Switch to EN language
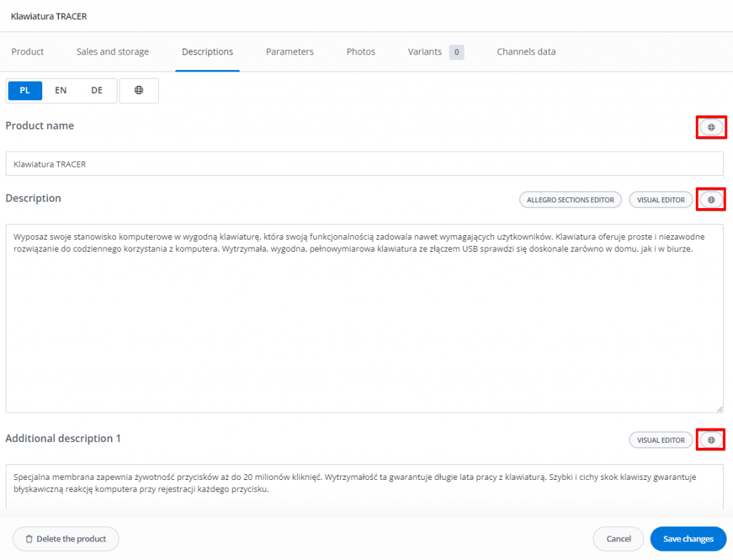Image resolution: width=733 pixels, height=560 pixels. coord(61,90)
